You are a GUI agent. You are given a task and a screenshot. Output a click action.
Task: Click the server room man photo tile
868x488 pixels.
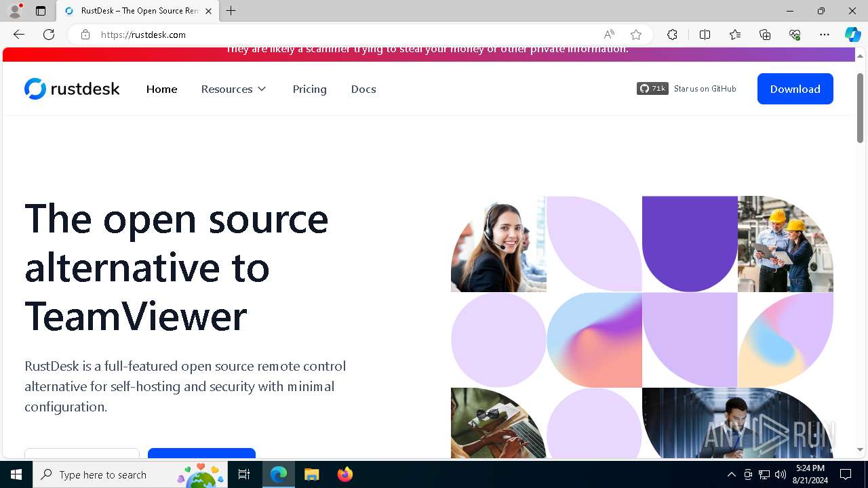(738, 423)
